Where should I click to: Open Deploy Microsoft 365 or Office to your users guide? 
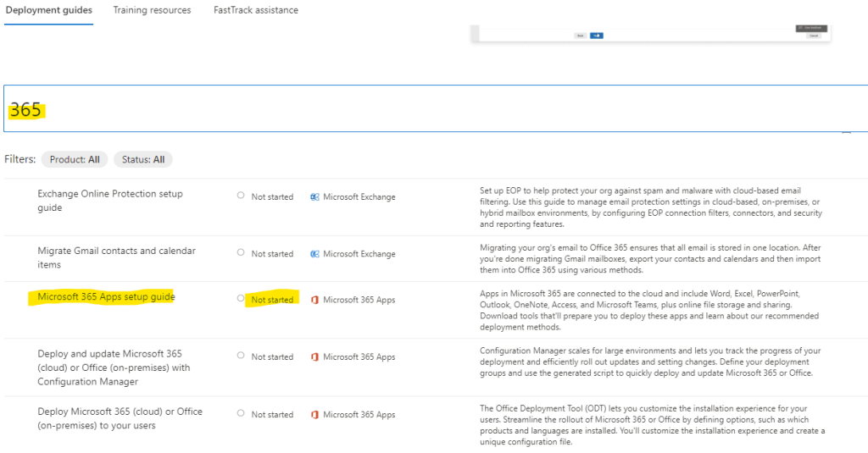120,418
